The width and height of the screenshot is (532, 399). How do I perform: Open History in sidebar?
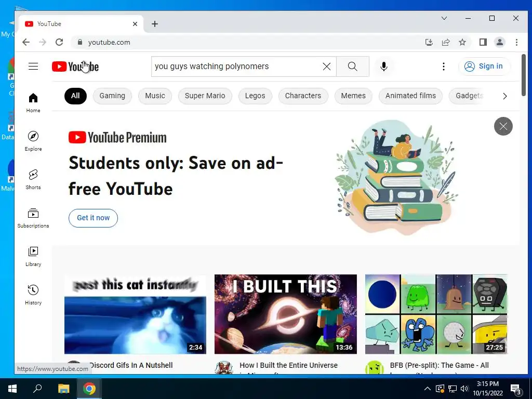[33, 295]
